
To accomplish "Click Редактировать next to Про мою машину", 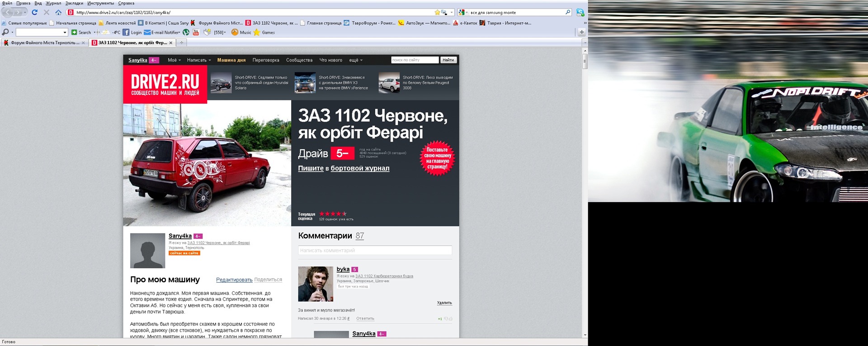I will (x=234, y=280).
